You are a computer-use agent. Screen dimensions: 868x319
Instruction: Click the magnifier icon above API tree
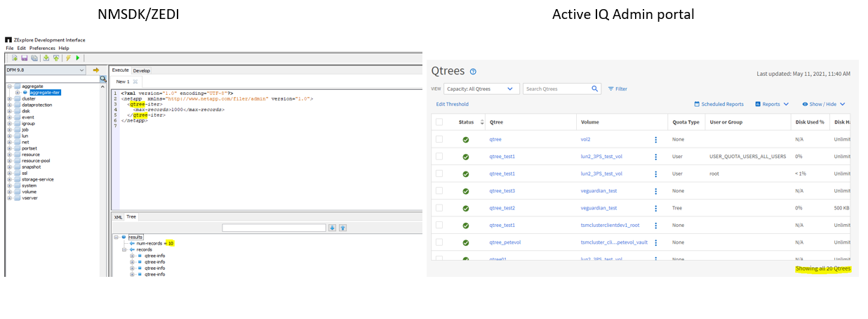103,79
